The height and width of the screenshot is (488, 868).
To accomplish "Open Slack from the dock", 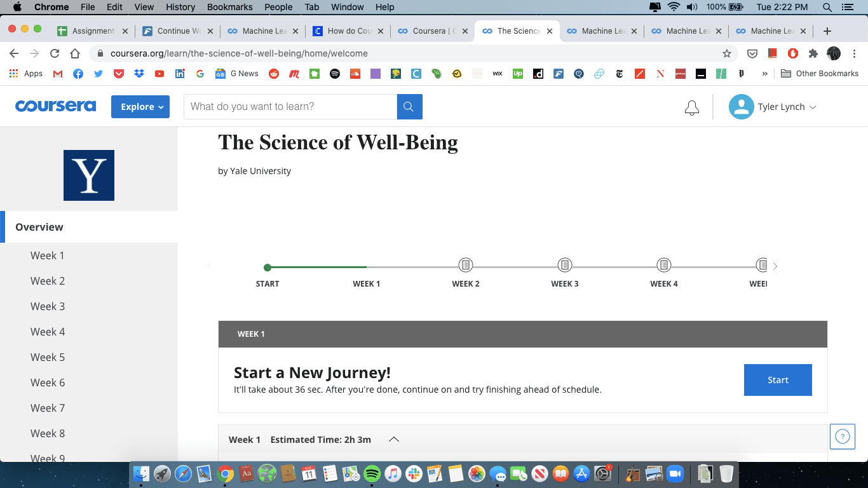I will [414, 473].
